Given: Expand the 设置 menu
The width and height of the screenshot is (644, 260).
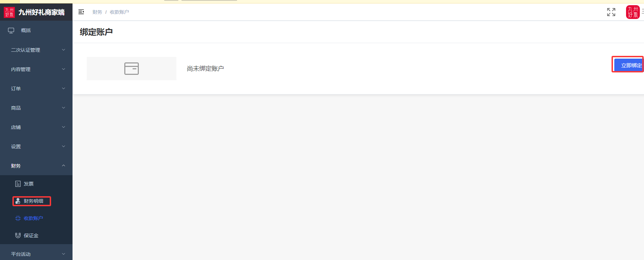Looking at the screenshot, I should pos(36,147).
